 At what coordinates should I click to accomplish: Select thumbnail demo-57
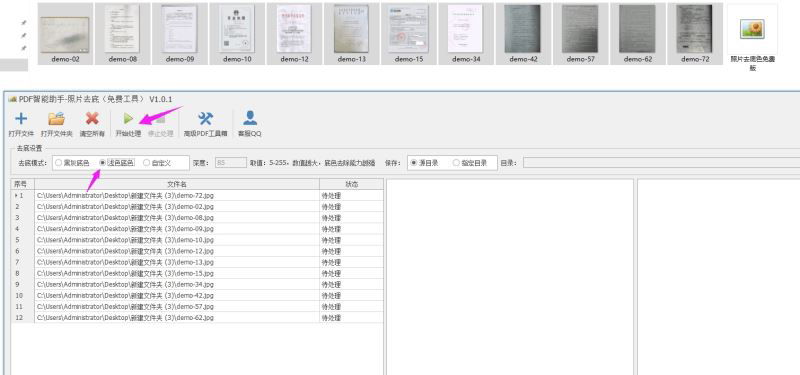point(581,34)
